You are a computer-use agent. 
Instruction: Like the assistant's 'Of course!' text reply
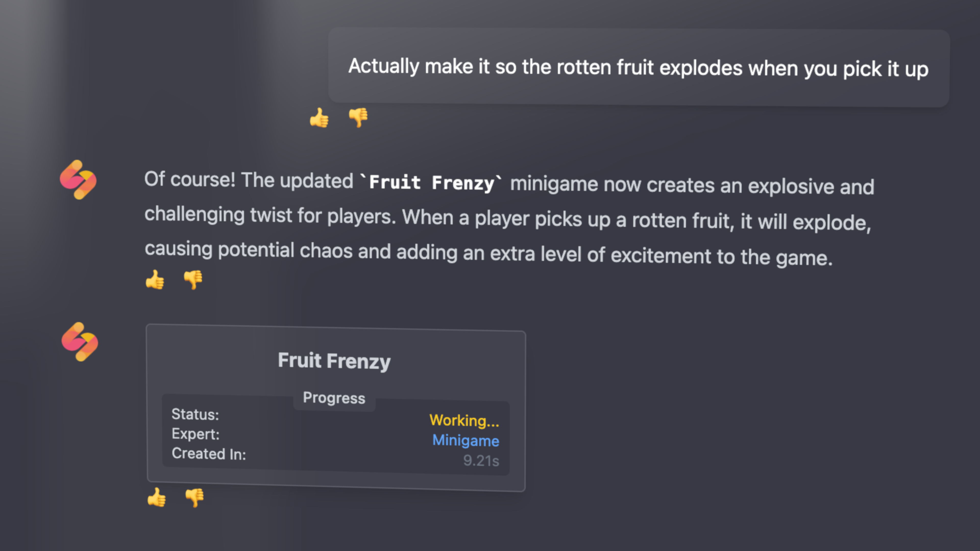point(155,280)
